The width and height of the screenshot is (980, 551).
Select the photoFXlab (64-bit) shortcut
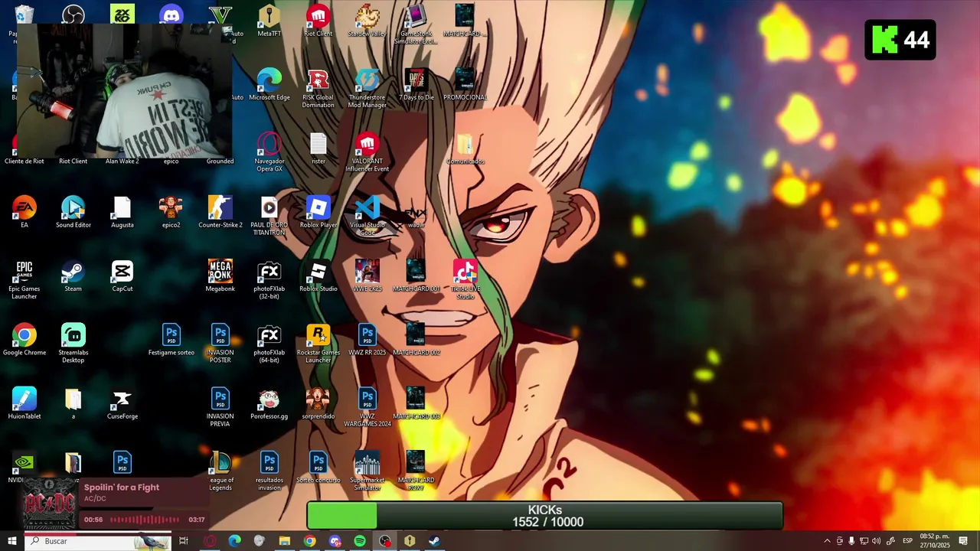tap(269, 343)
